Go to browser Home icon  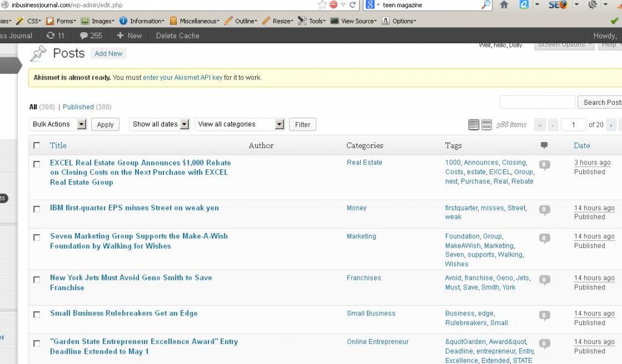coord(504,5)
